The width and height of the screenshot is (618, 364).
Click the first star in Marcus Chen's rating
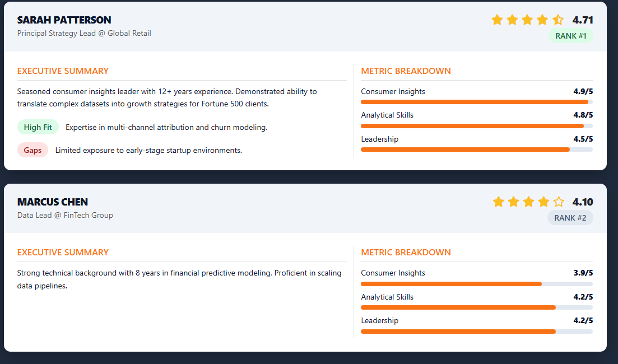coord(498,202)
